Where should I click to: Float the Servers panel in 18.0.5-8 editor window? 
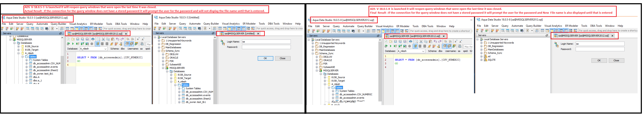378,36
